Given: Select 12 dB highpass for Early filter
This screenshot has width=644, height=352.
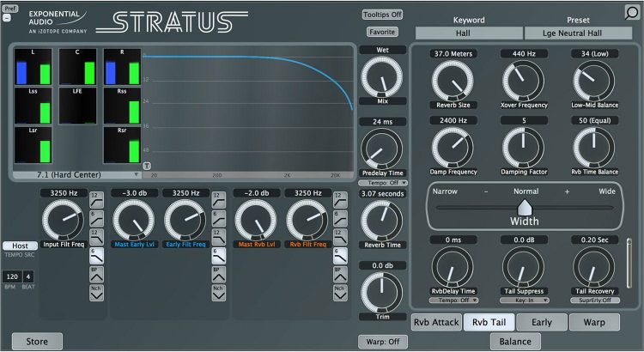Looking at the screenshot, I should click(x=218, y=200).
